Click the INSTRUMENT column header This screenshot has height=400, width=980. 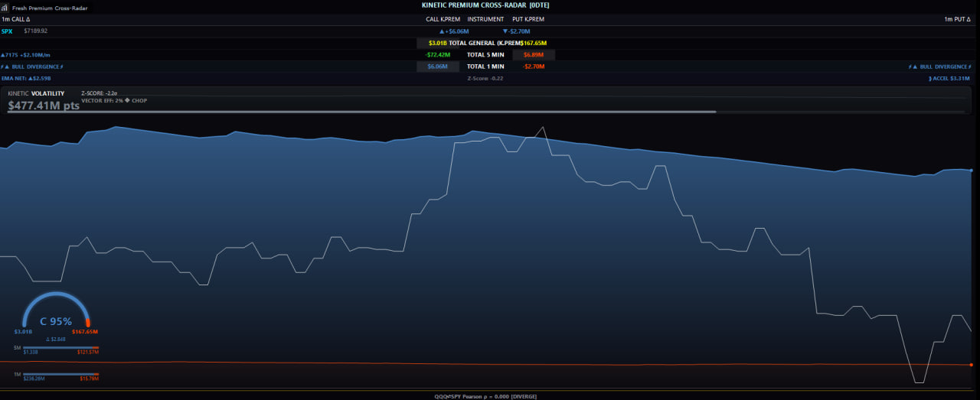click(485, 19)
